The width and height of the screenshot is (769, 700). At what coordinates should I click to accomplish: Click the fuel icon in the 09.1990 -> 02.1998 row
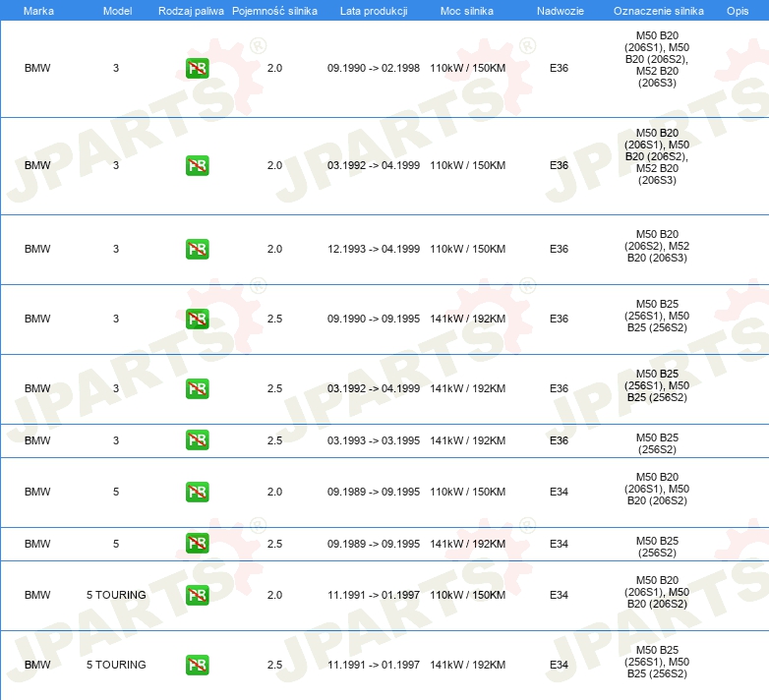point(197,68)
